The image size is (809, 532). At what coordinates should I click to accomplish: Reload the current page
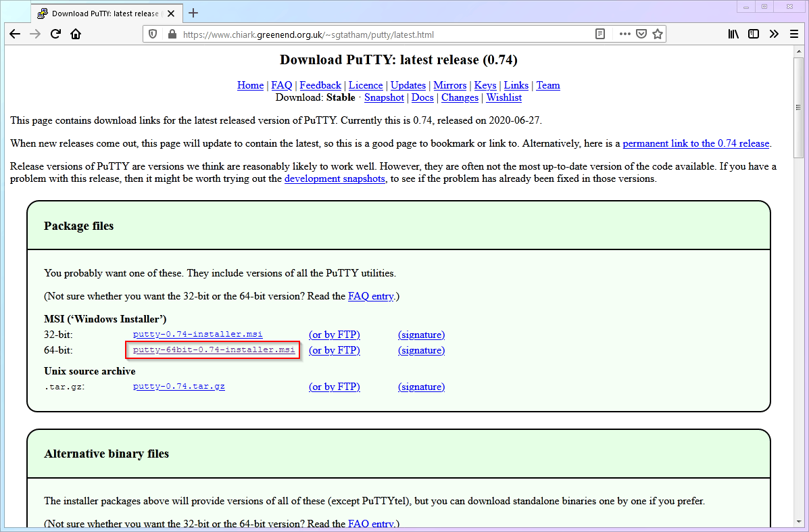55,34
